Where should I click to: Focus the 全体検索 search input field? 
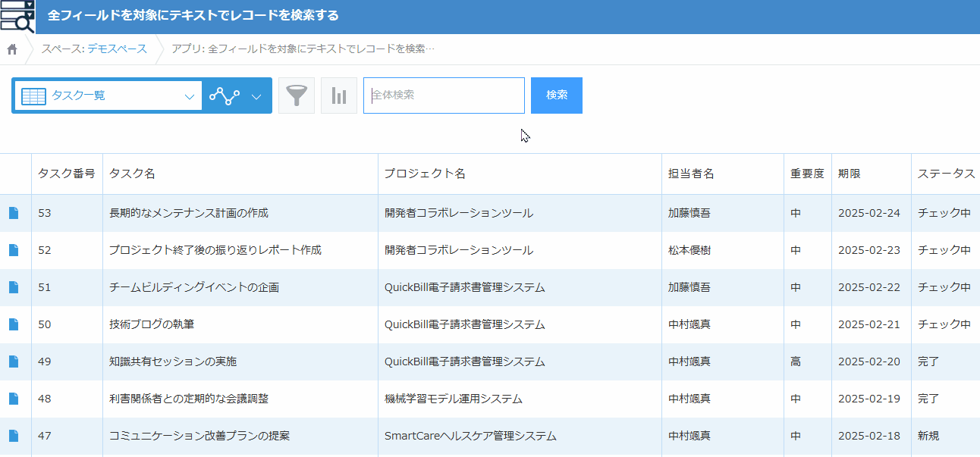point(444,95)
